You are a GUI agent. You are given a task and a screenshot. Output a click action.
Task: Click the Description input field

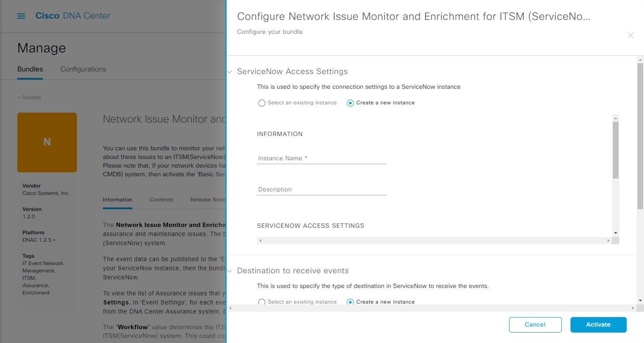(321, 190)
